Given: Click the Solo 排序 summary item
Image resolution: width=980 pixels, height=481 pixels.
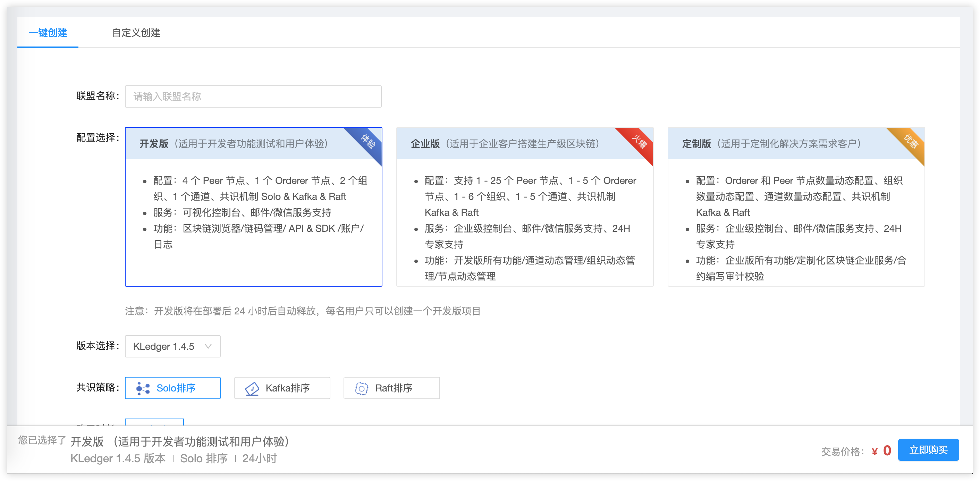Looking at the screenshot, I should tap(204, 458).
